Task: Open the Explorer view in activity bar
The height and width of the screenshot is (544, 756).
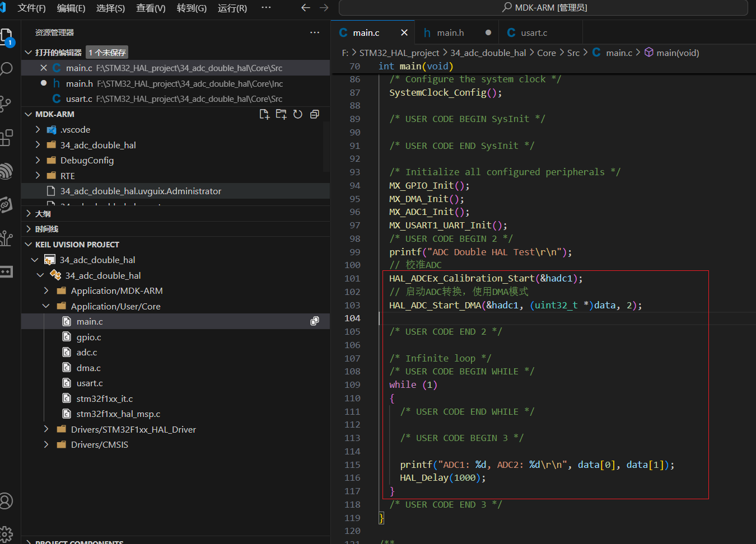Action: 6,37
